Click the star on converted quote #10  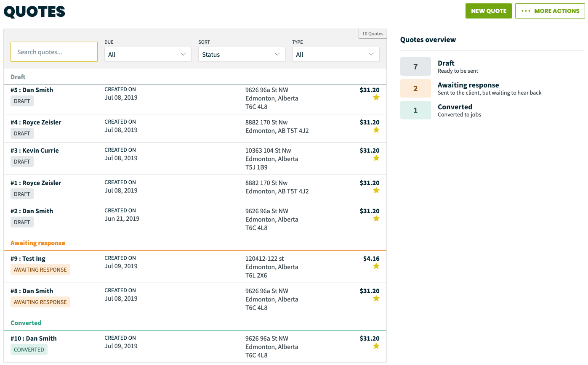point(376,346)
